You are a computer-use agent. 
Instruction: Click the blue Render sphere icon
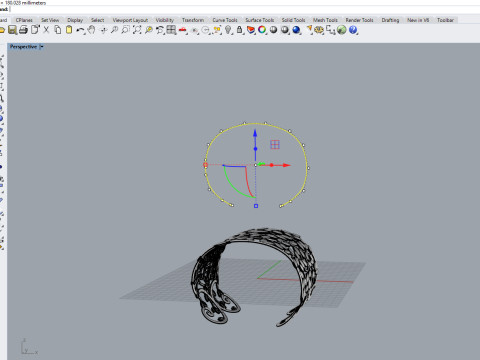pyautogui.click(x=296, y=30)
